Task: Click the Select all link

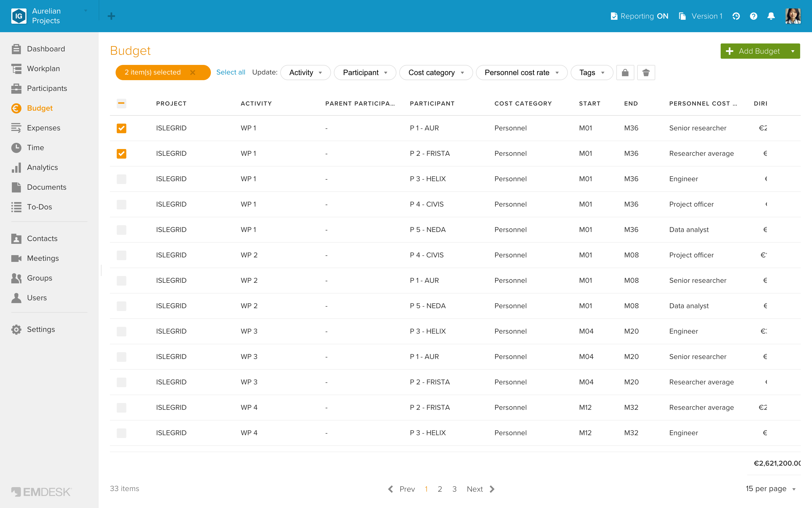Action: tap(231, 72)
